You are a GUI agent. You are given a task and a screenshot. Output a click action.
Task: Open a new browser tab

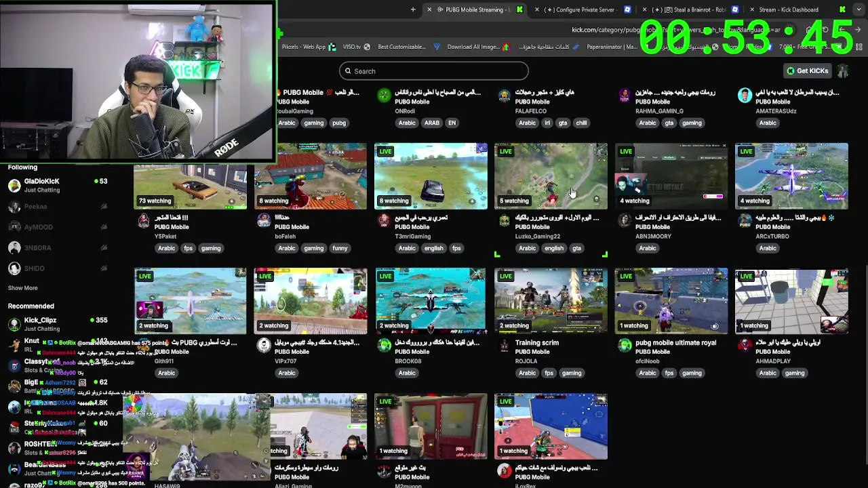click(413, 9)
